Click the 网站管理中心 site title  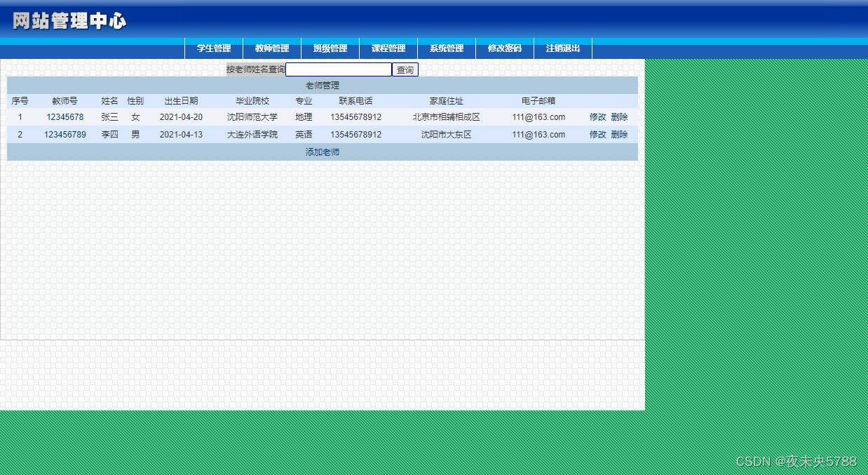coord(69,21)
